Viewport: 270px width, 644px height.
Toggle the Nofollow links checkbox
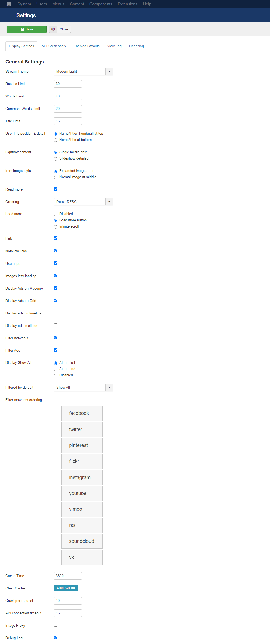56,251
